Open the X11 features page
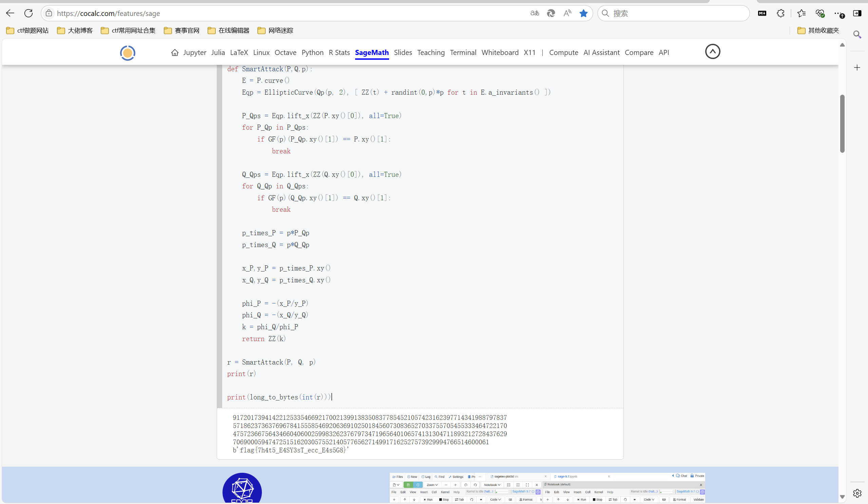 (530, 52)
